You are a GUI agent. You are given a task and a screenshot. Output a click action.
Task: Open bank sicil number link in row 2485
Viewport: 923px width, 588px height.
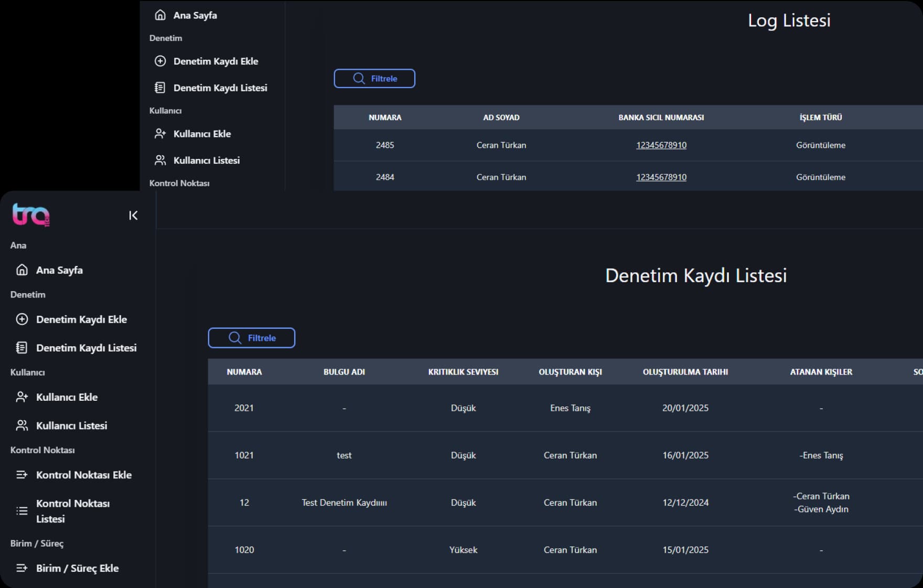pyautogui.click(x=661, y=145)
